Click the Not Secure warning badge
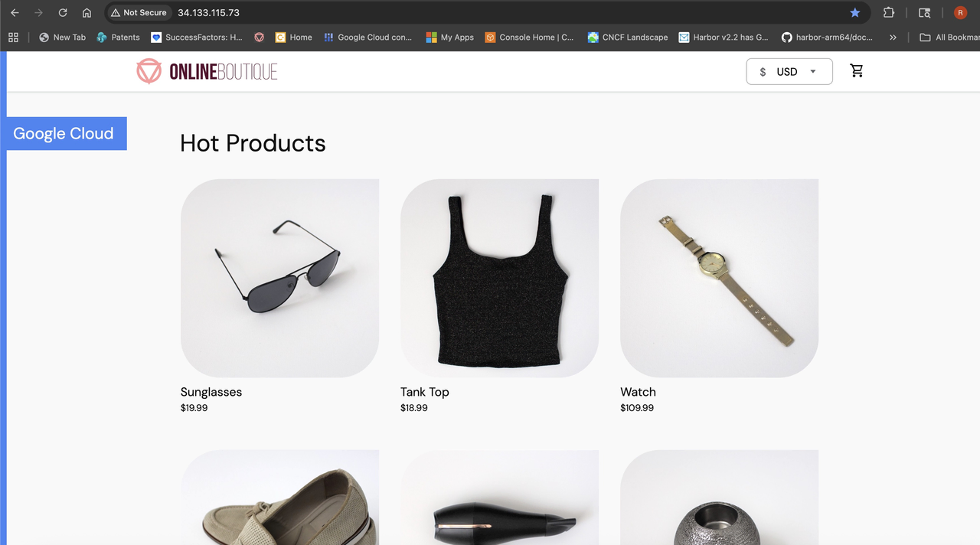Image resolution: width=980 pixels, height=545 pixels. click(x=139, y=13)
